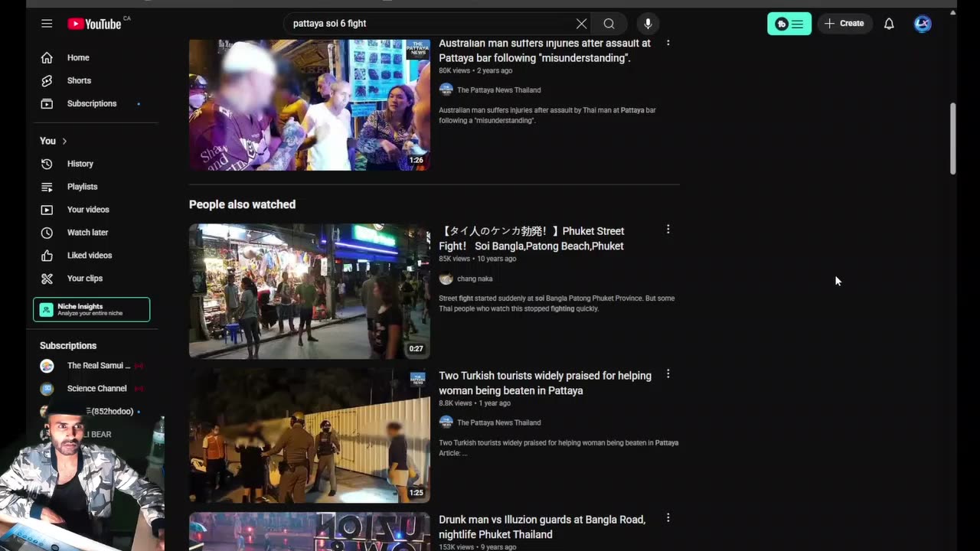This screenshot has width=980, height=551.
Task: Open the Drunk man vs Illuzion guards title
Action: coord(542,527)
